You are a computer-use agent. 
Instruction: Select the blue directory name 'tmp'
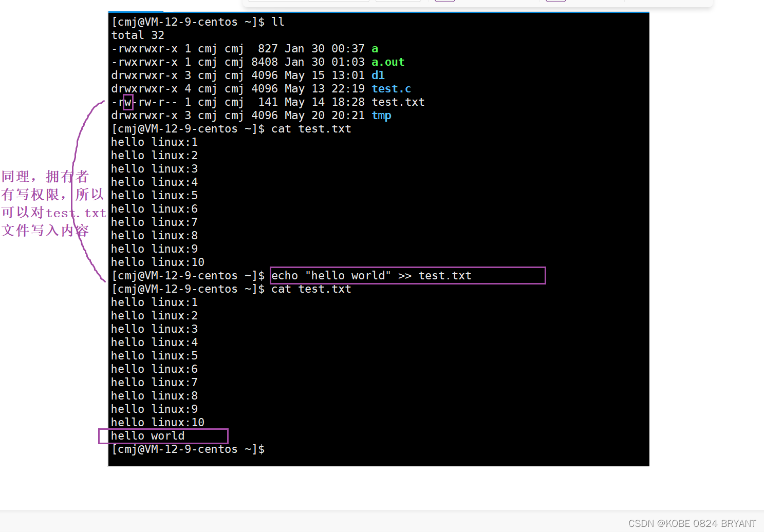coord(381,115)
